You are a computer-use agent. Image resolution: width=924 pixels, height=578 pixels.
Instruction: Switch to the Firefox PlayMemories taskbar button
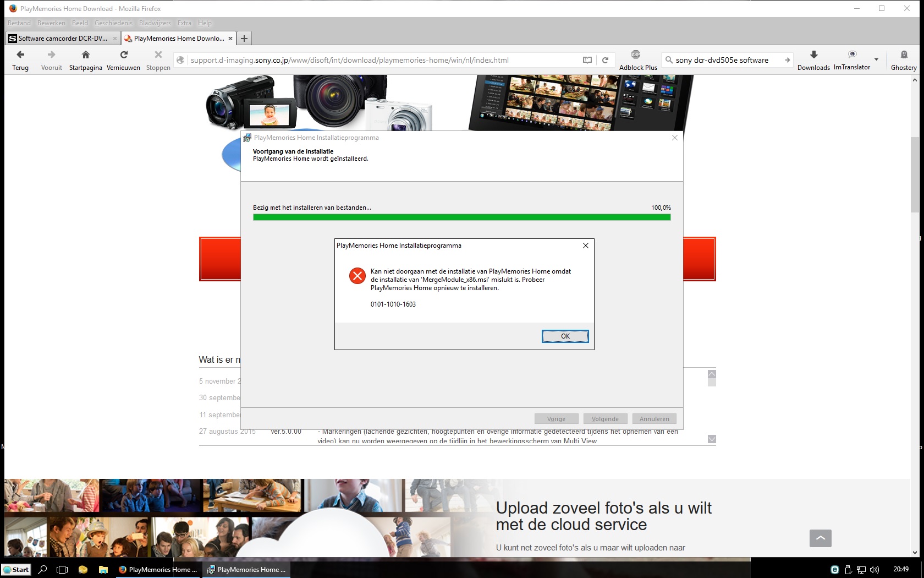pyautogui.click(x=158, y=569)
